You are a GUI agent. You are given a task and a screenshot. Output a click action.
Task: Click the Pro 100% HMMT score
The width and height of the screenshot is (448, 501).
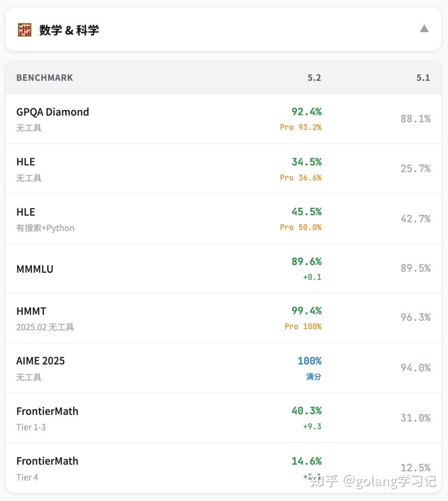pyautogui.click(x=303, y=326)
